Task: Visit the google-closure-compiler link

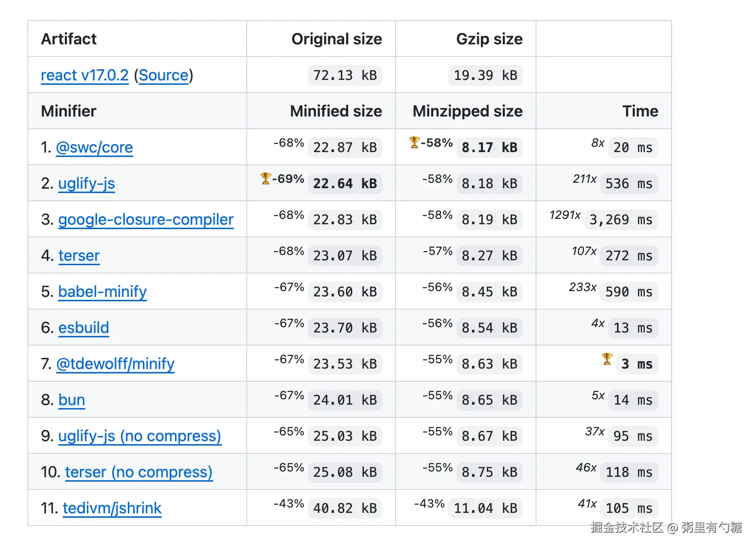Action: (x=145, y=219)
